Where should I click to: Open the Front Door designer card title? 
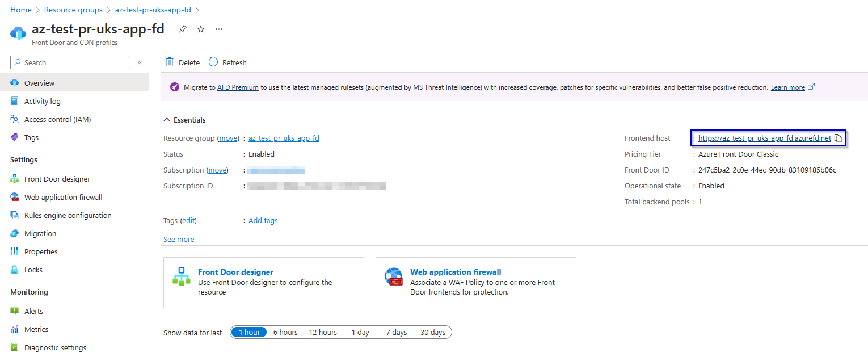pyautogui.click(x=235, y=272)
